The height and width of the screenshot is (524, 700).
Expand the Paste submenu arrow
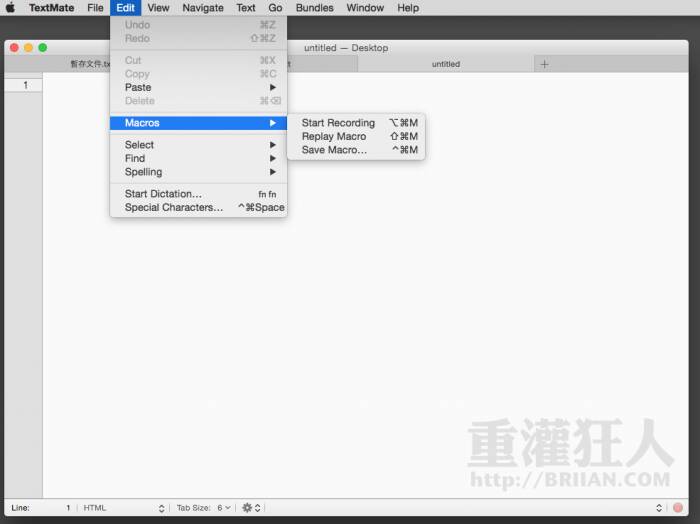tap(272, 87)
